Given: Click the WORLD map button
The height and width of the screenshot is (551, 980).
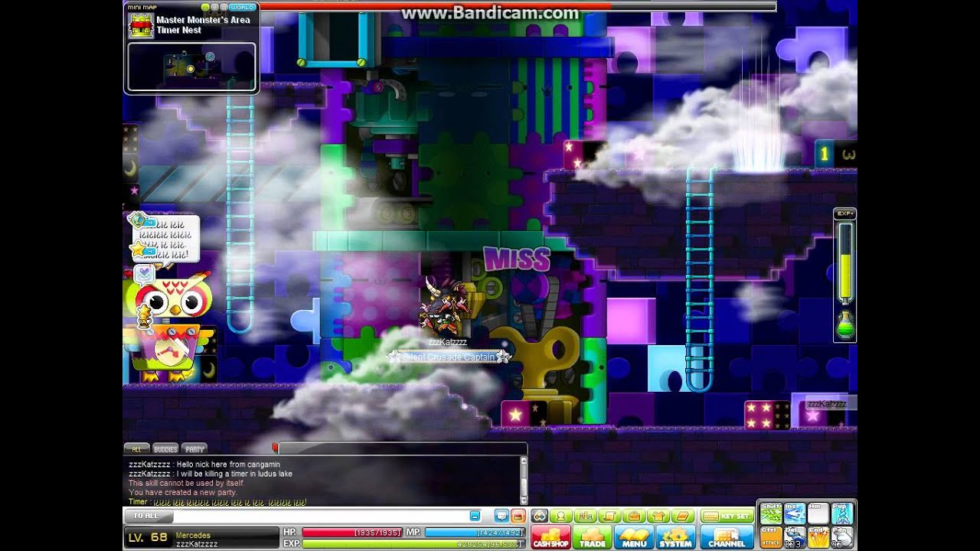Looking at the screenshot, I should click(242, 8).
